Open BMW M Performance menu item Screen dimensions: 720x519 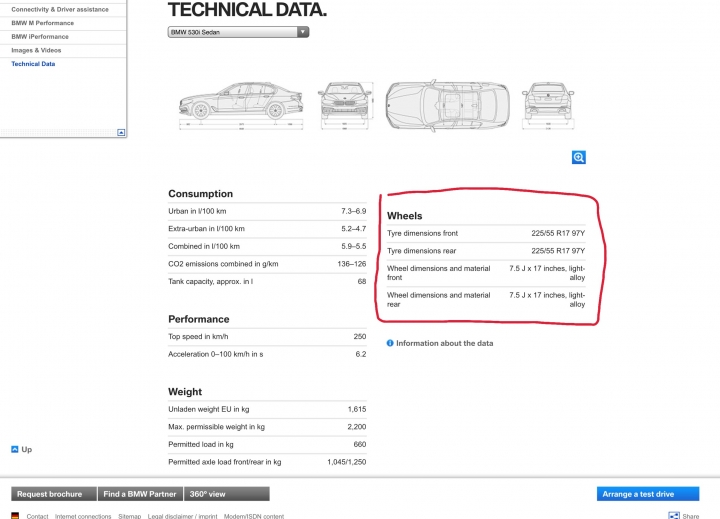coord(43,23)
